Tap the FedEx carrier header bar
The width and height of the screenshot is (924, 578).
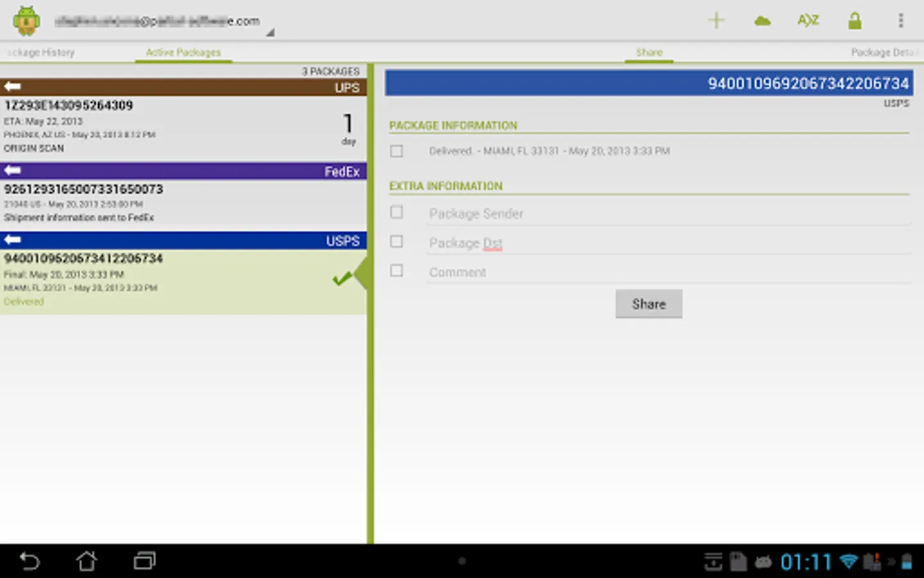click(x=184, y=171)
